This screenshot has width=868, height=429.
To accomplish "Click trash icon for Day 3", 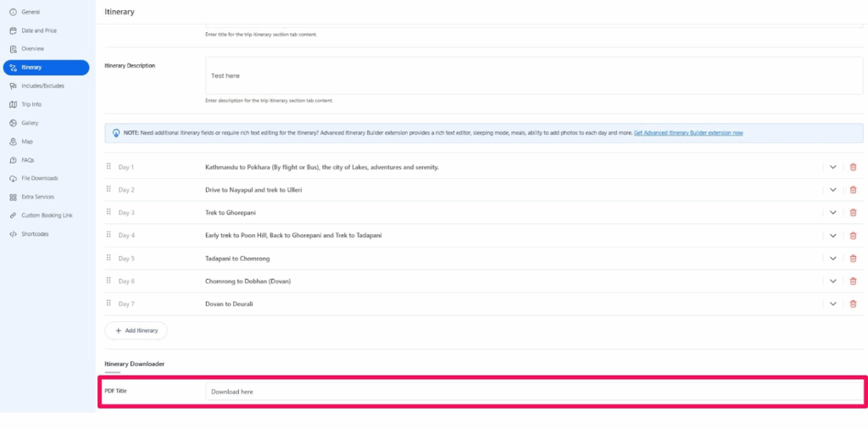I will pos(853,213).
